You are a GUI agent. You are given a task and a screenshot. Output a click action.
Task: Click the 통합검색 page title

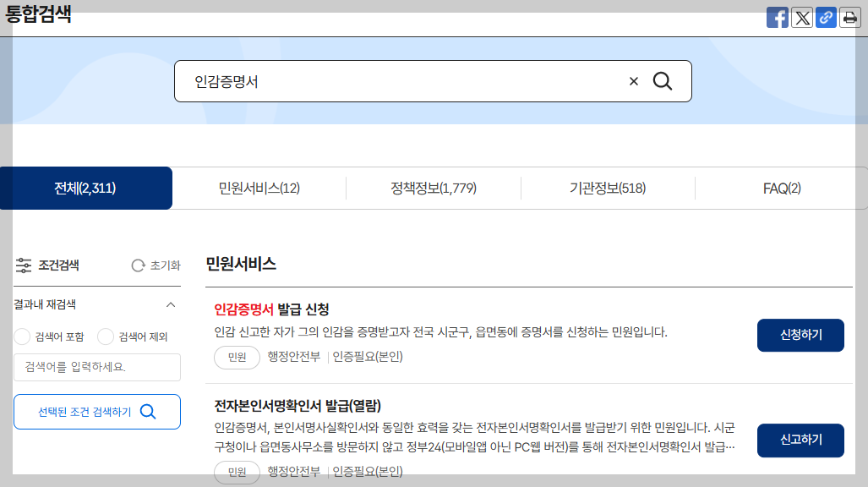pyautogui.click(x=38, y=14)
